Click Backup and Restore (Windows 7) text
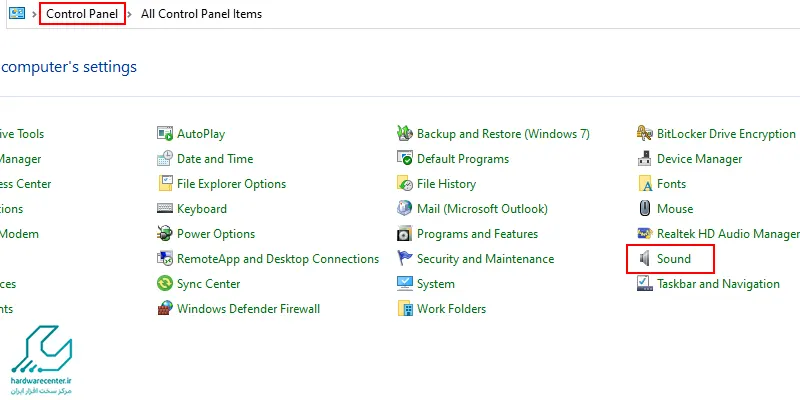 coord(503,134)
